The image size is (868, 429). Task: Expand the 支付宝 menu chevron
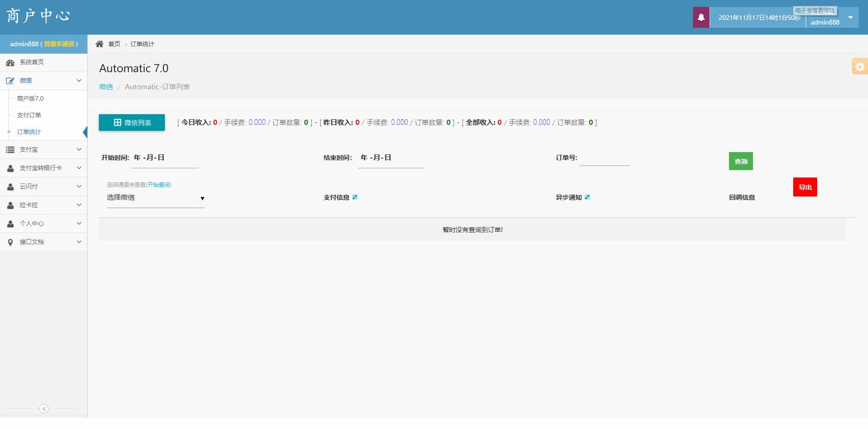79,149
